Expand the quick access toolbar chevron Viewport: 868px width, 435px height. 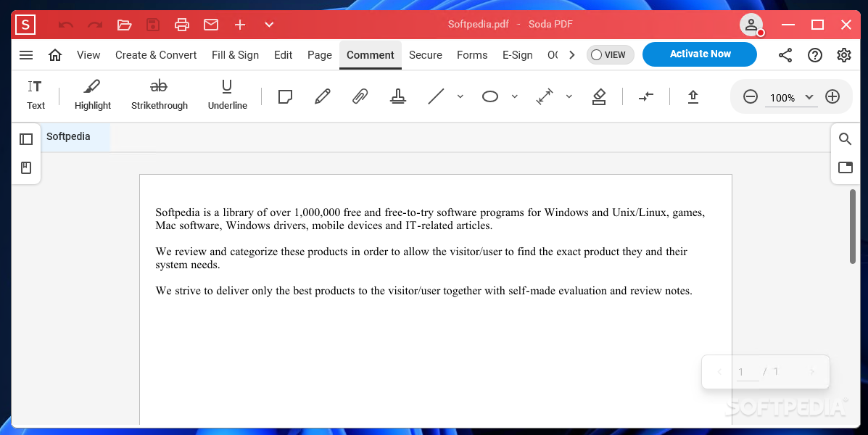point(269,25)
